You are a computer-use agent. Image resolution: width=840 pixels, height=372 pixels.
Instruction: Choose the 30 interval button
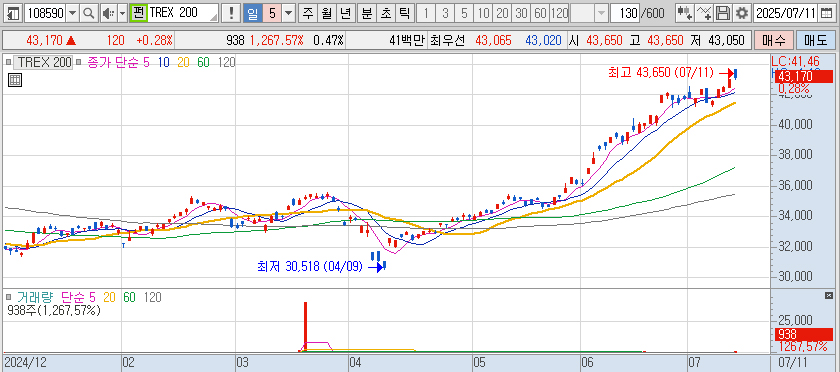pyautogui.click(x=521, y=13)
